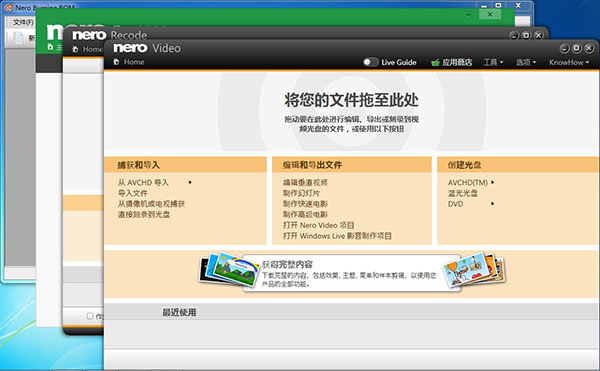Viewport: 600px width, 371px height.
Task: Choose 制作高级电影
Action: pos(305,215)
